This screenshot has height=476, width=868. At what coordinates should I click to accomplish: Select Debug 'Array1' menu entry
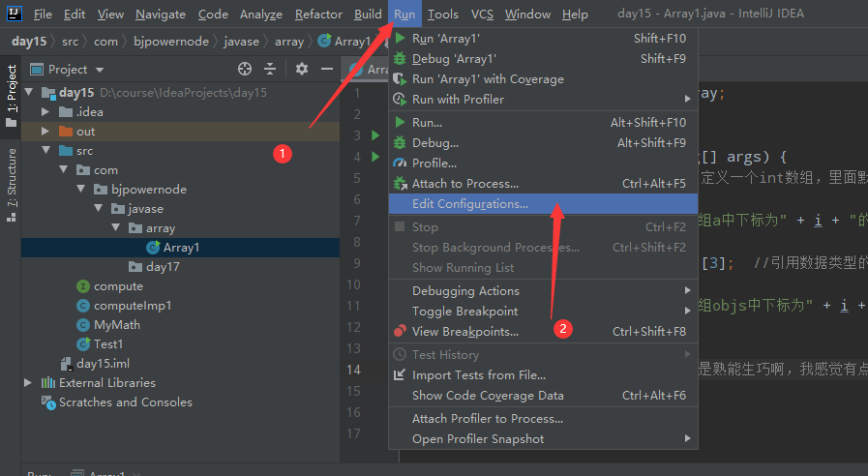point(543,59)
